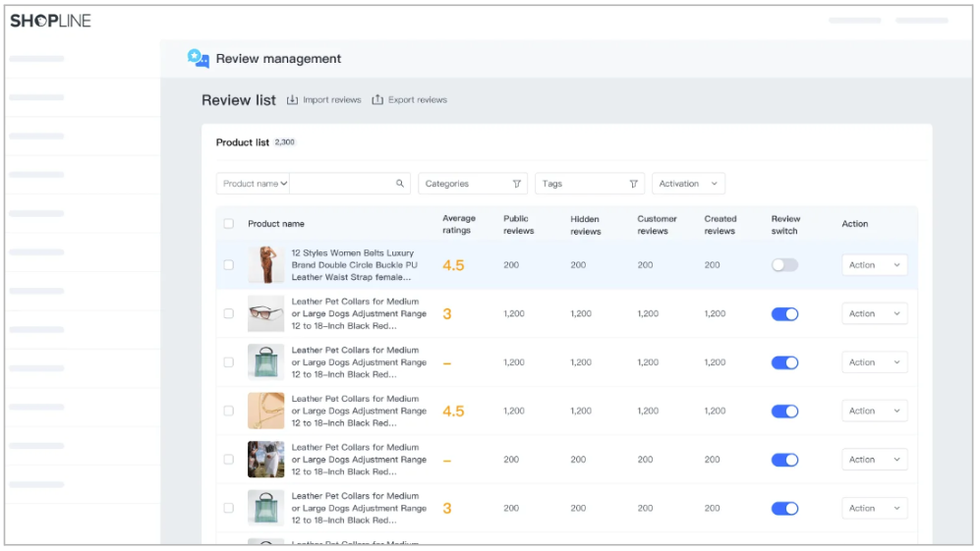Click the couple photo product thumbnail

[265, 460]
